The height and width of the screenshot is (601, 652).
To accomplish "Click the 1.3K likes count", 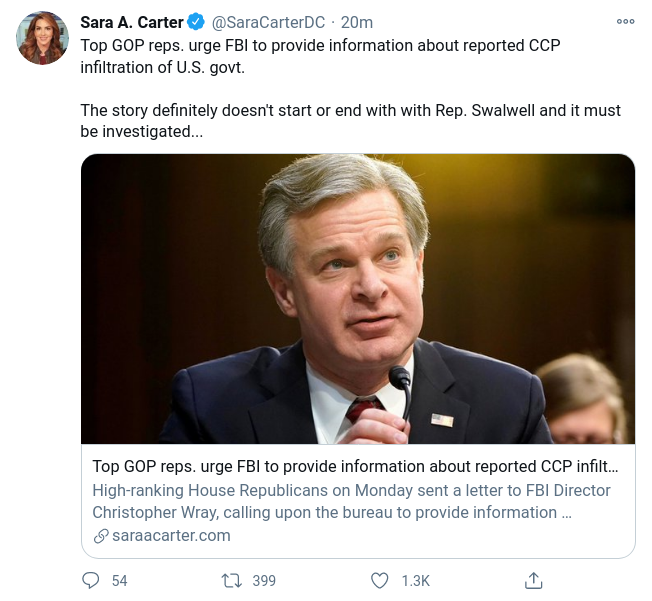I will pyautogui.click(x=415, y=580).
